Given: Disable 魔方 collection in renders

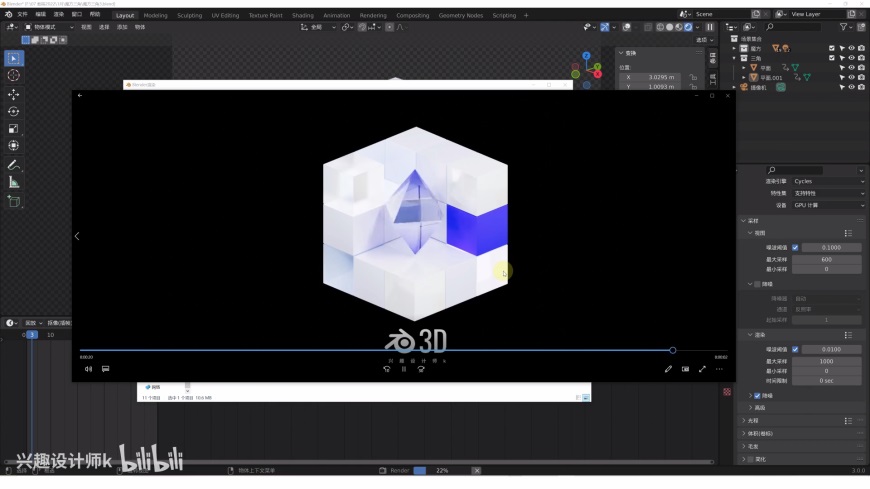Looking at the screenshot, I should tap(861, 48).
